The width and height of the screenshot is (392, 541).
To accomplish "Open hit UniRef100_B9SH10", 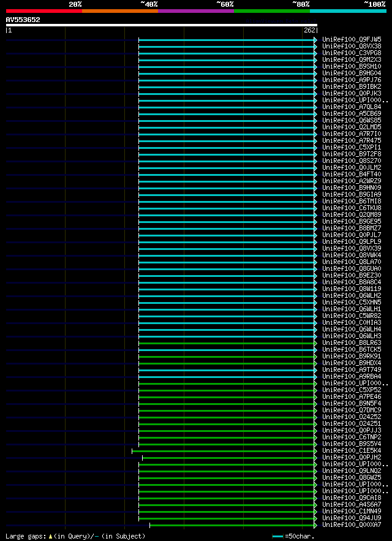I will (352, 66).
